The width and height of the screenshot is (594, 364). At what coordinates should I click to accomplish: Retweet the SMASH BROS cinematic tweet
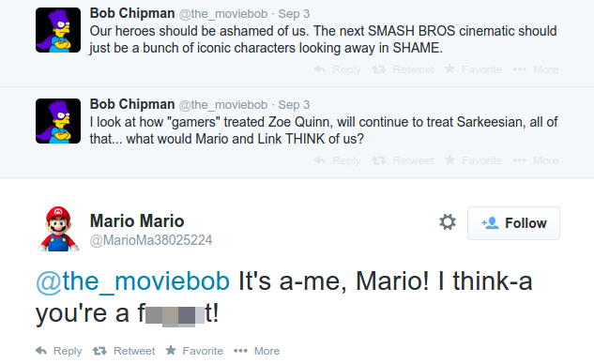pos(403,69)
